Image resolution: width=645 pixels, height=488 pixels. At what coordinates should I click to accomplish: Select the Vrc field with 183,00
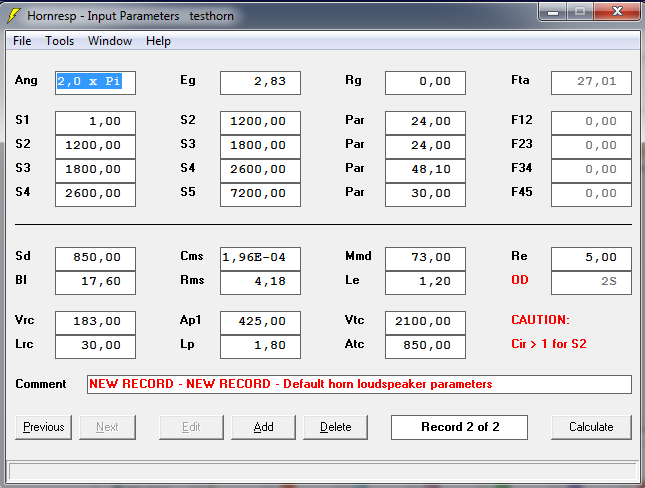pos(95,323)
